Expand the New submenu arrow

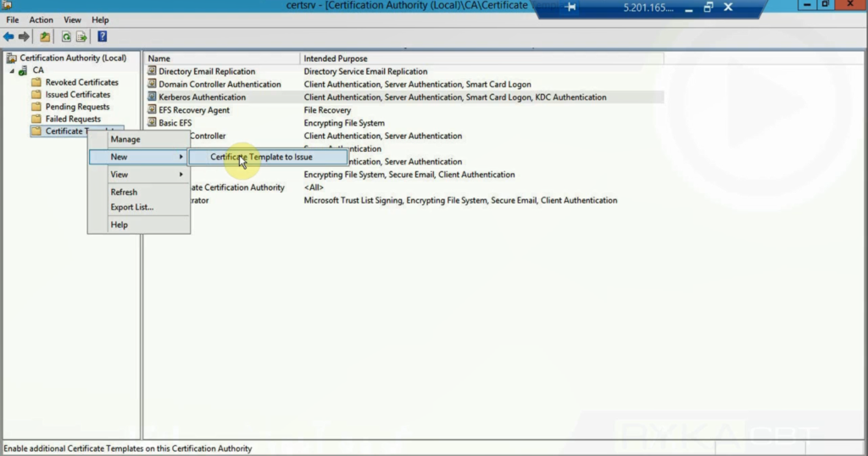tap(181, 157)
